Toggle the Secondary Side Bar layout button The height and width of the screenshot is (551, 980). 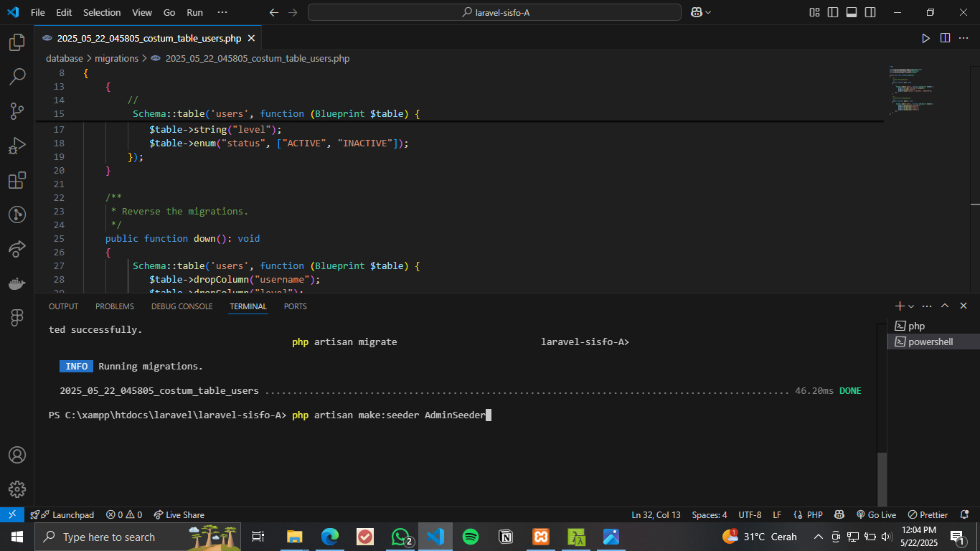click(870, 12)
